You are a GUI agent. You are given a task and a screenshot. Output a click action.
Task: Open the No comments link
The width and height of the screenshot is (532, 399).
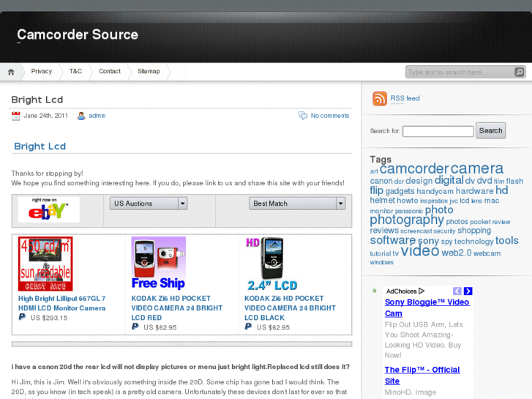(x=330, y=116)
